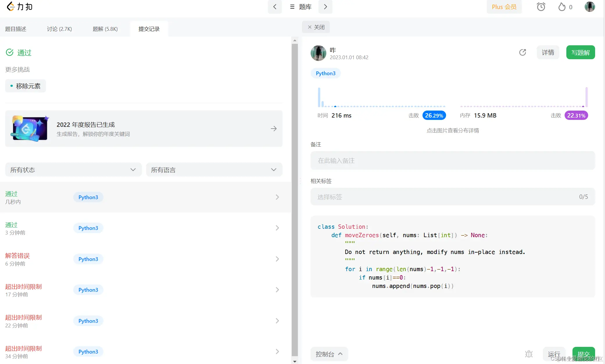Image resolution: width=605 pixels, height=364 pixels.
Task: Open the timer clock icon
Action: pos(541,7)
